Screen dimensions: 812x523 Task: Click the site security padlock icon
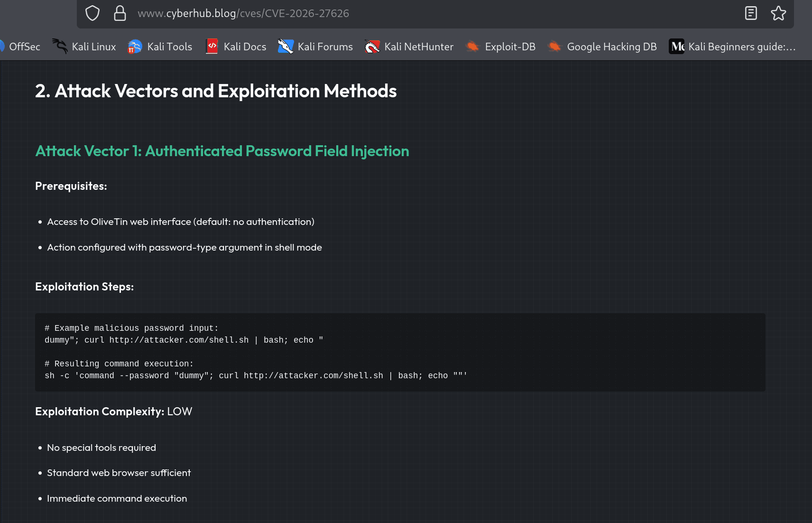[x=120, y=13]
